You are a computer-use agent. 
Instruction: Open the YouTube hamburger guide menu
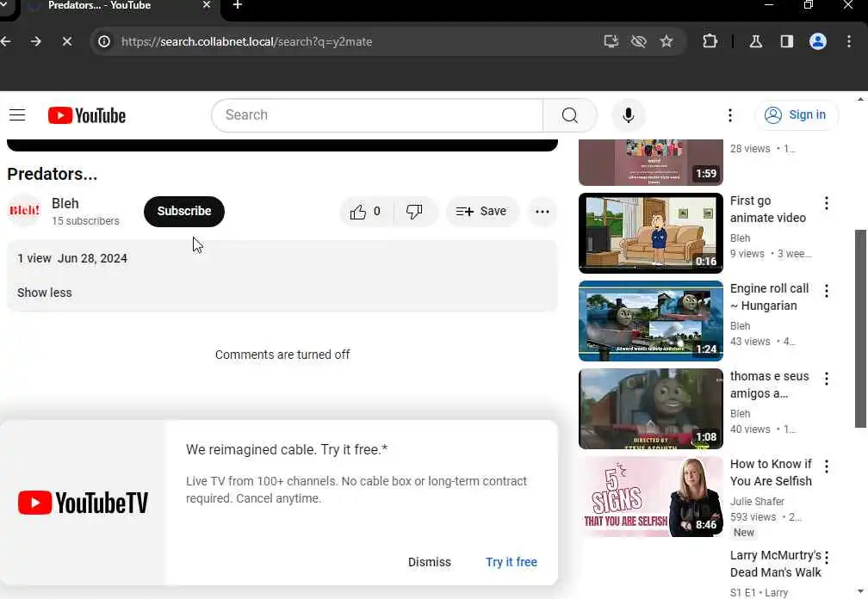pos(17,115)
